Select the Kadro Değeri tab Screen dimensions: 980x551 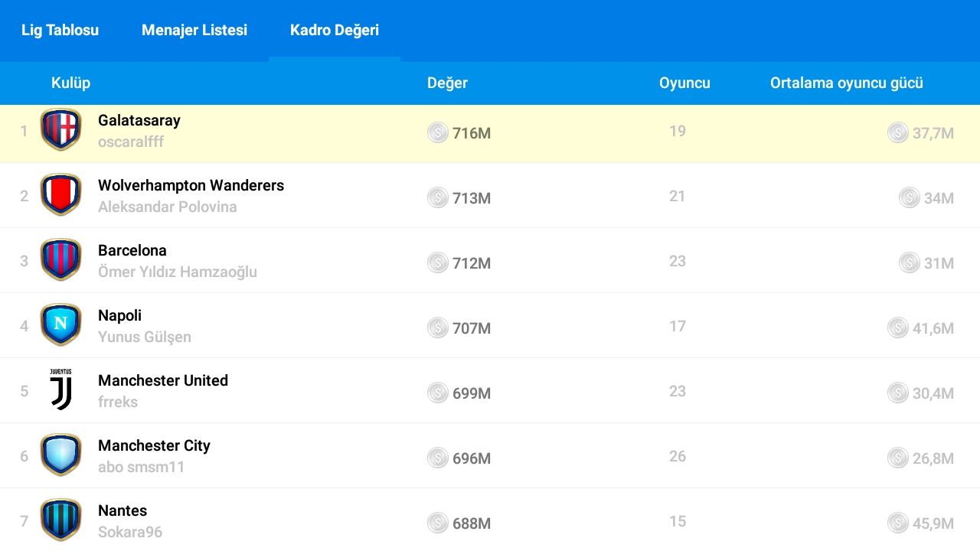click(x=335, y=31)
